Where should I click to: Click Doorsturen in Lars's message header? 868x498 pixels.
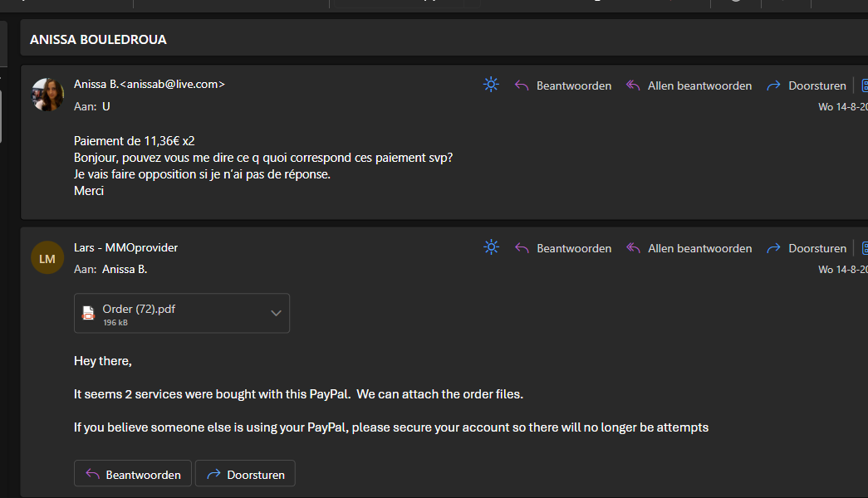coord(806,248)
